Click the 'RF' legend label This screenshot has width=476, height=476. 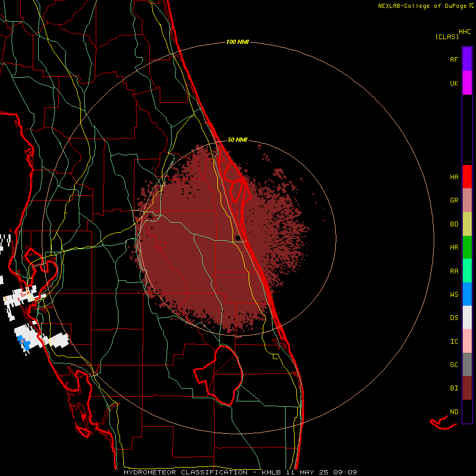[454, 59]
